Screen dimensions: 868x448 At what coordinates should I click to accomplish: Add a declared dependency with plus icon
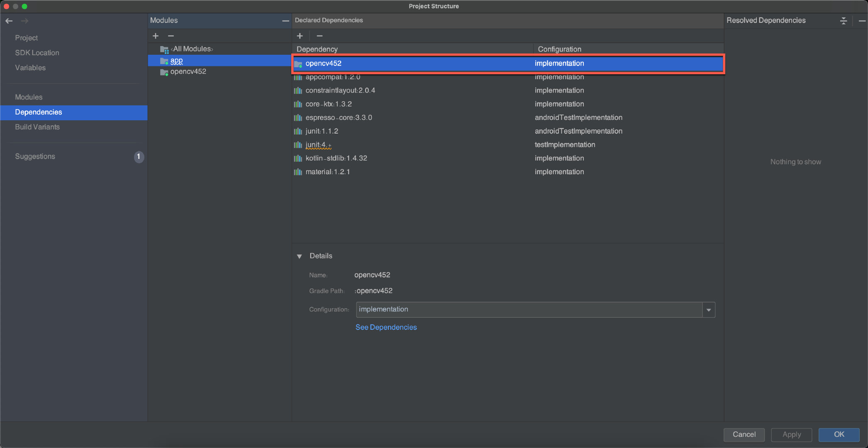300,36
